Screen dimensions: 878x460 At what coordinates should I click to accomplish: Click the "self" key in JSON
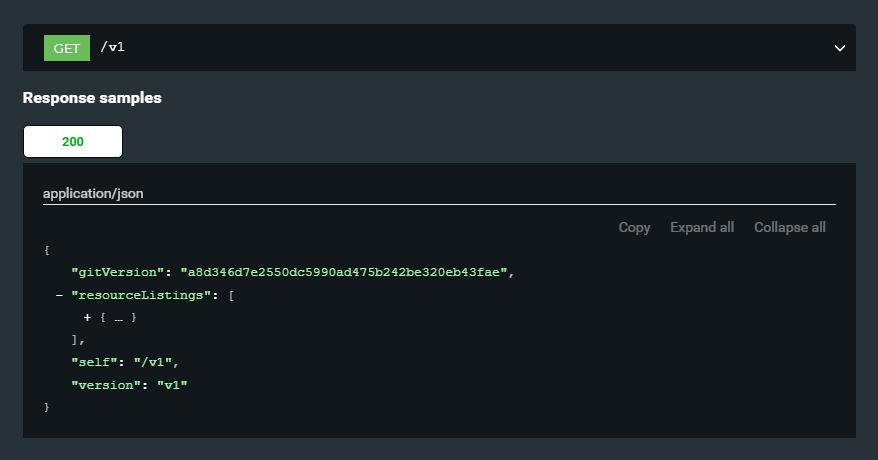pos(94,362)
